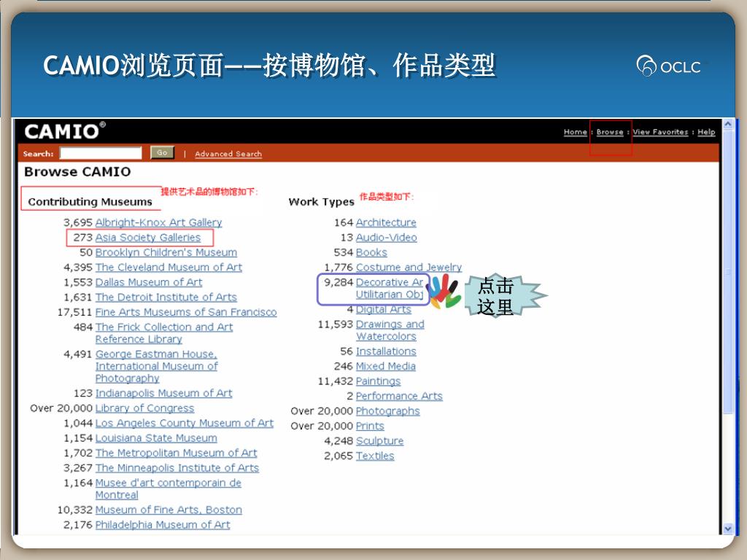
Task: Open Dallas Museum of Art link
Action: (149, 282)
